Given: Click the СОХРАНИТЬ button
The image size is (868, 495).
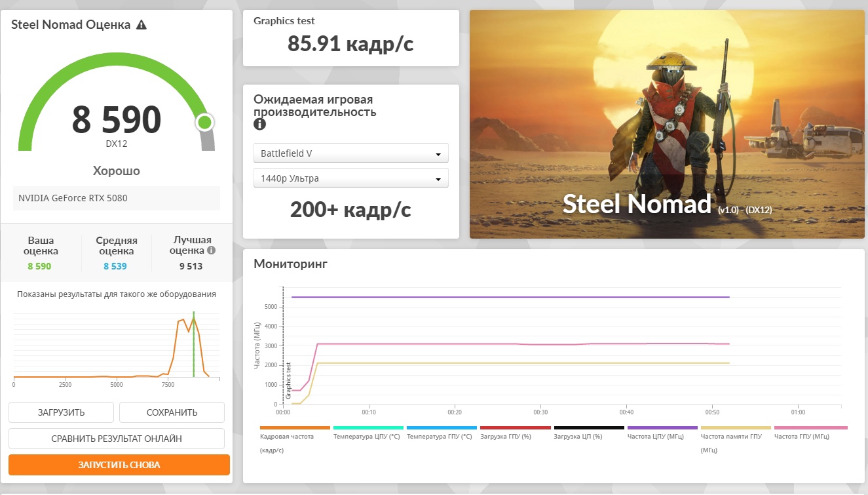Looking at the screenshot, I should pyautogui.click(x=172, y=412).
